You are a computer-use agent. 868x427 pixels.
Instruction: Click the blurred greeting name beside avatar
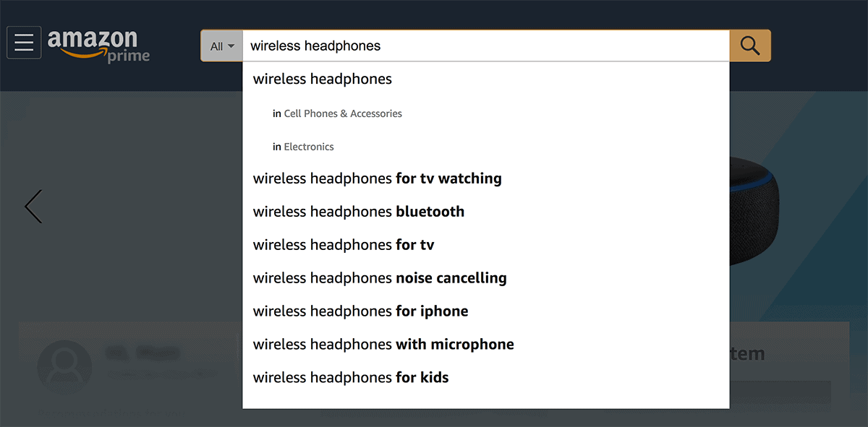[142, 353]
